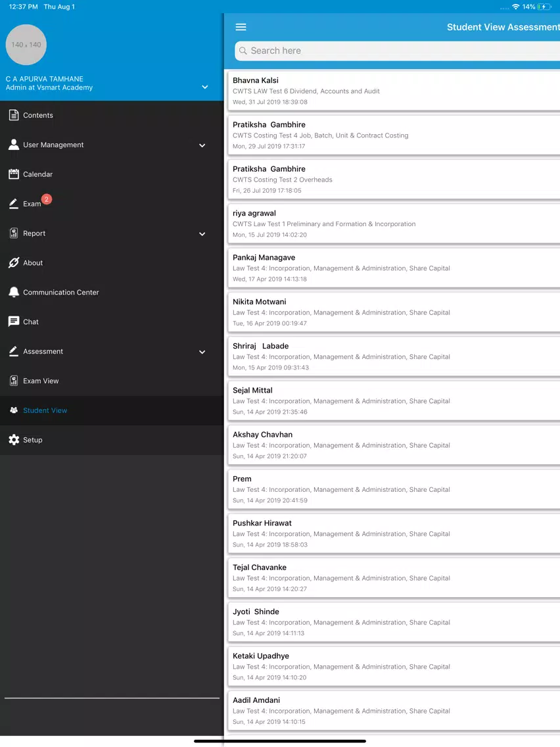The height and width of the screenshot is (747, 560).
Task: Open Ketaki Upadhye assessment entry
Action: coord(394,667)
